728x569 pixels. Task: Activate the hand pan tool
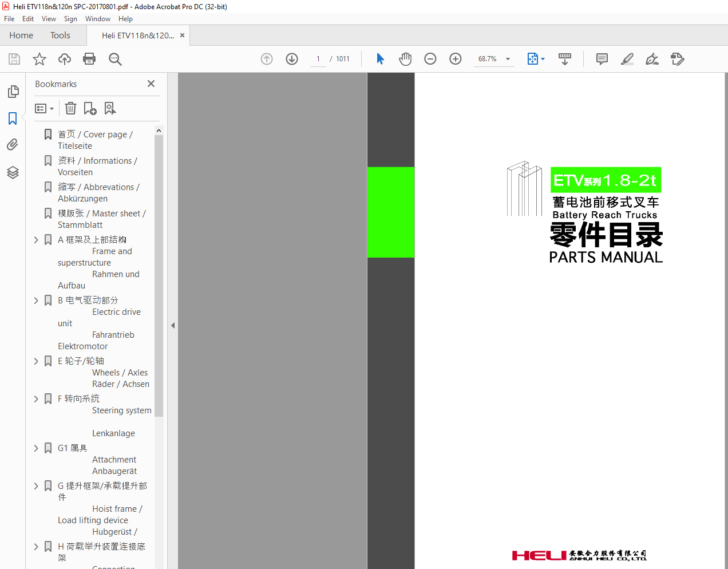click(405, 59)
